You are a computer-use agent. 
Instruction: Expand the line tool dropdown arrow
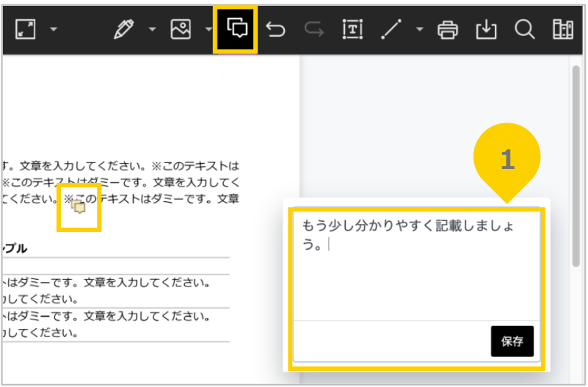tap(420, 29)
